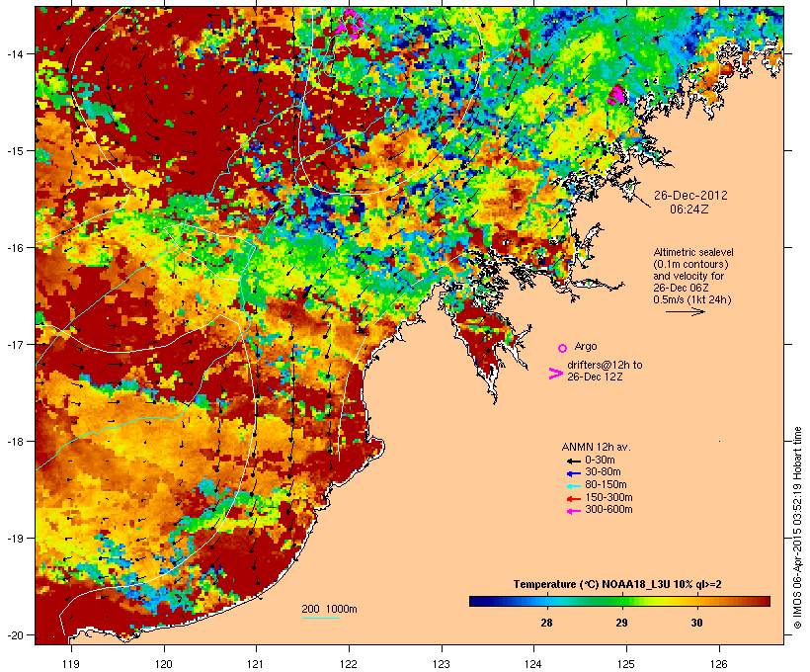Click the 'Argo' legend label

coord(586,346)
